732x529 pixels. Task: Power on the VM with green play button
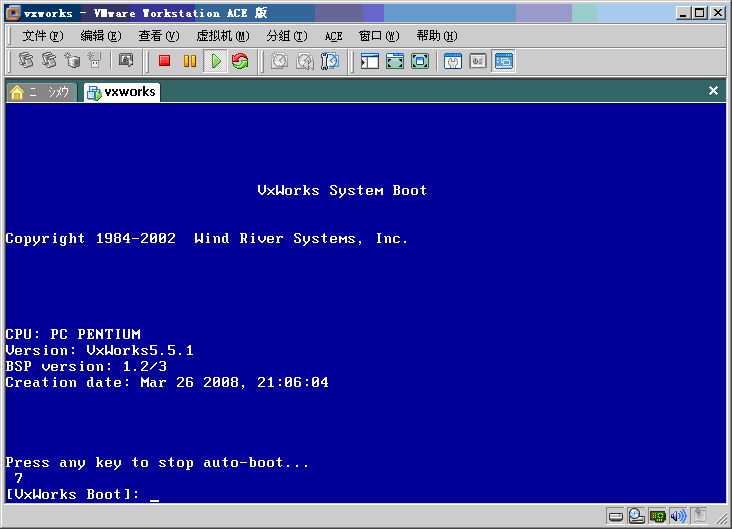coord(216,61)
